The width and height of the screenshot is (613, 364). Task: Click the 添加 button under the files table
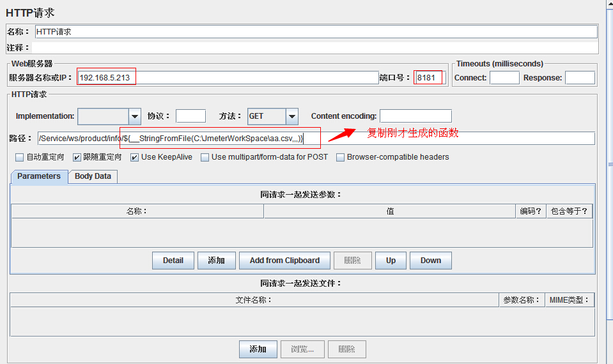click(258, 349)
